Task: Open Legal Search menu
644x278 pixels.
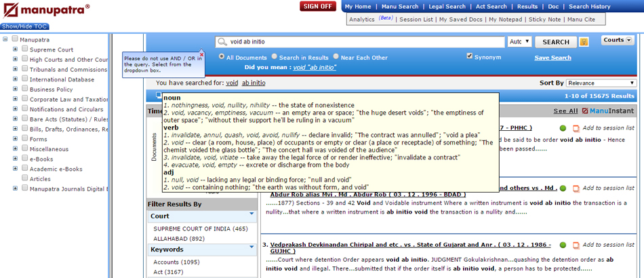Action: tap(447, 7)
